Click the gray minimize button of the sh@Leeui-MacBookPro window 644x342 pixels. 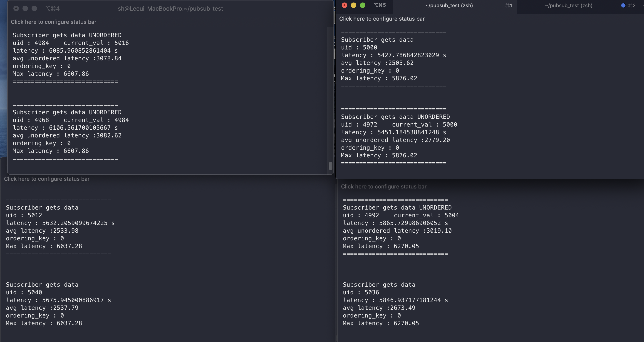tap(25, 8)
